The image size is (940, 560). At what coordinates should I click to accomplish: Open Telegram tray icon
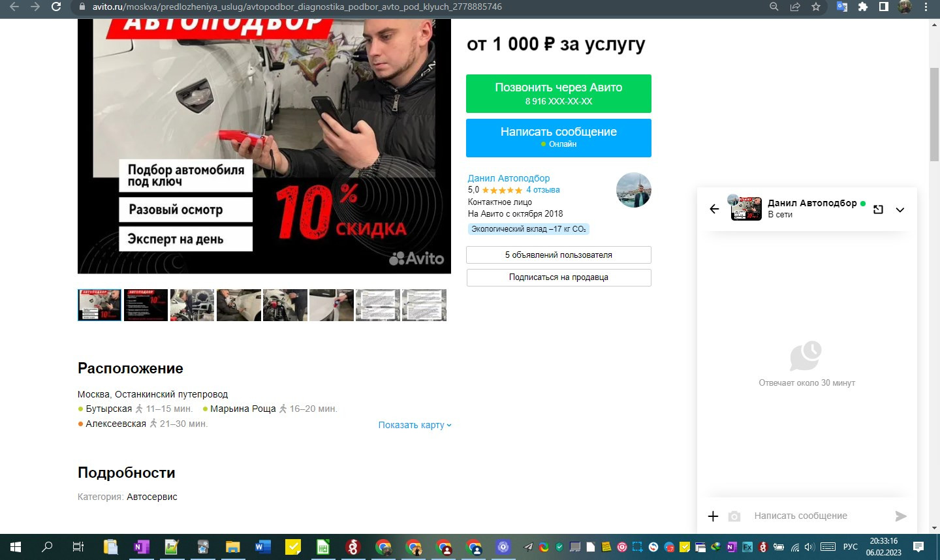click(x=528, y=547)
